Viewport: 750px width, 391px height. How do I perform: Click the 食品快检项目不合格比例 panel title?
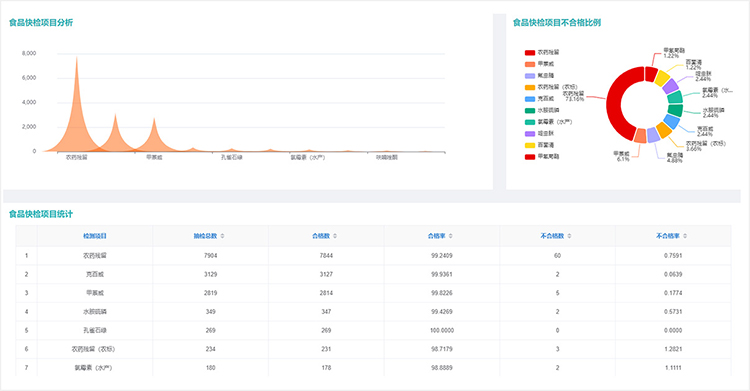point(557,22)
